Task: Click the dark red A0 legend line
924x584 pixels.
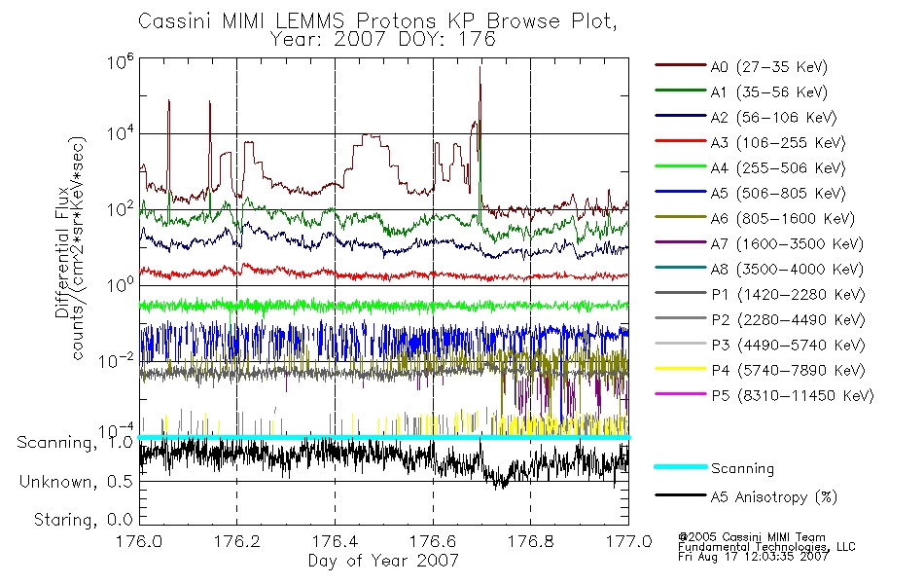Action: (x=680, y=65)
